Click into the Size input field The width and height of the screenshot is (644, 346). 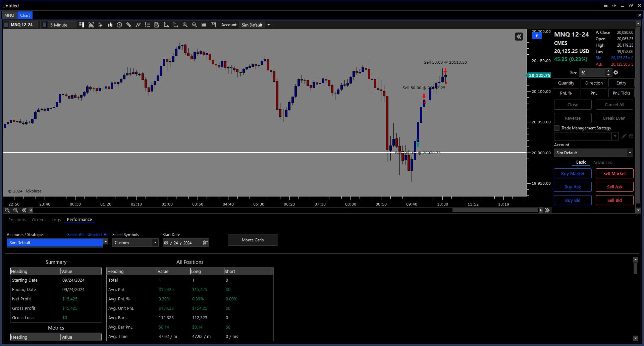click(592, 73)
